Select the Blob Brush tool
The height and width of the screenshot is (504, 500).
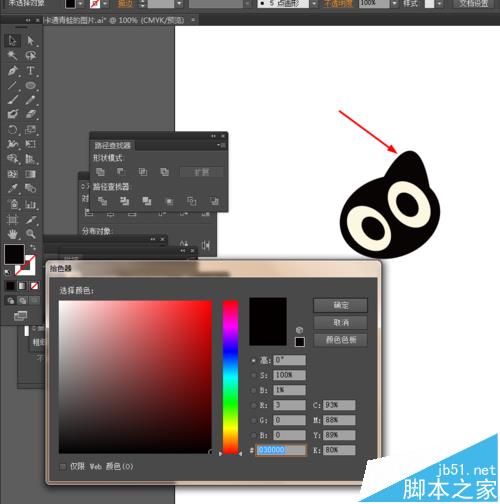coord(12,114)
